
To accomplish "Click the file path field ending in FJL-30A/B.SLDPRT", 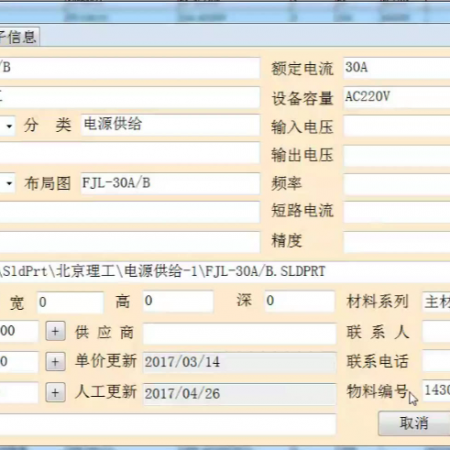I will pos(225,272).
